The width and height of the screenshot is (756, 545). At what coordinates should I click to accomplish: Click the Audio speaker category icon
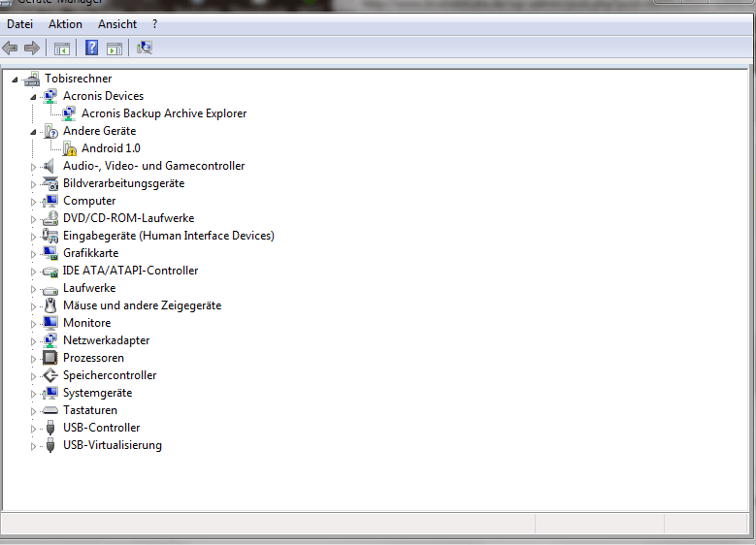[49, 166]
